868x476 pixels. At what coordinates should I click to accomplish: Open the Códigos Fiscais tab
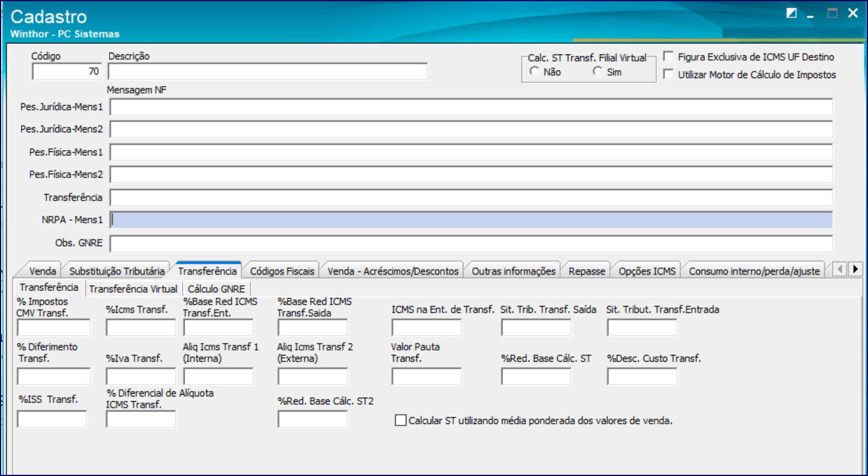click(x=282, y=271)
